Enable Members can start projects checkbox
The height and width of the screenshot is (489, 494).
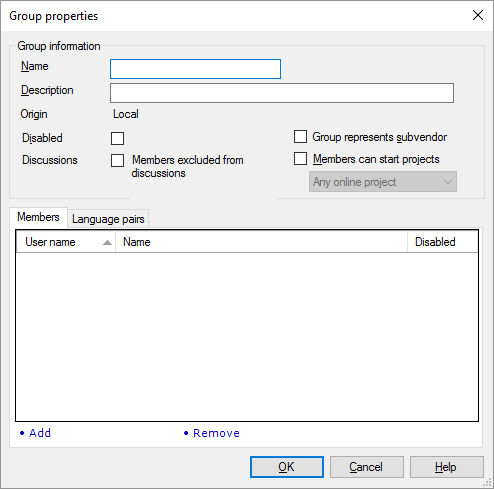300,159
